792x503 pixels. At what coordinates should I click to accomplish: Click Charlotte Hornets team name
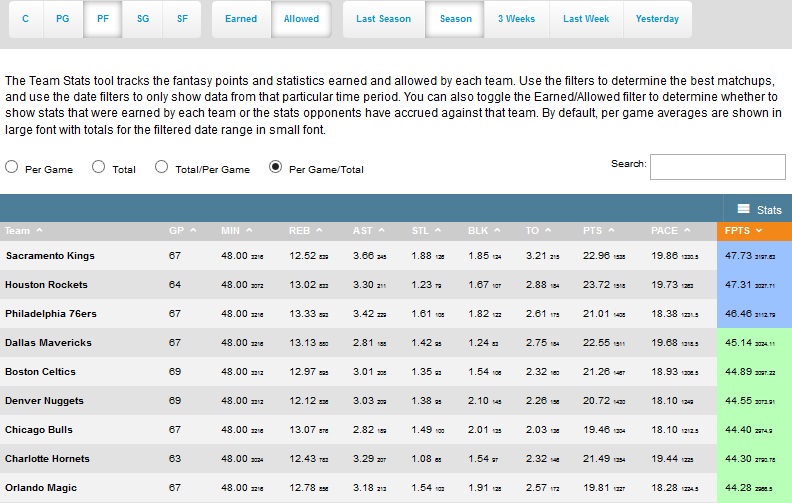[47, 459]
